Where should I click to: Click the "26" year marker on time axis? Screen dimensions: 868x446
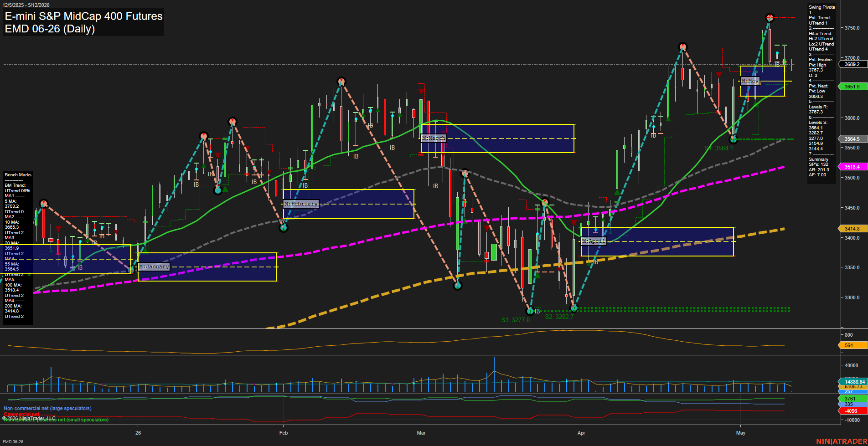[x=138, y=433]
